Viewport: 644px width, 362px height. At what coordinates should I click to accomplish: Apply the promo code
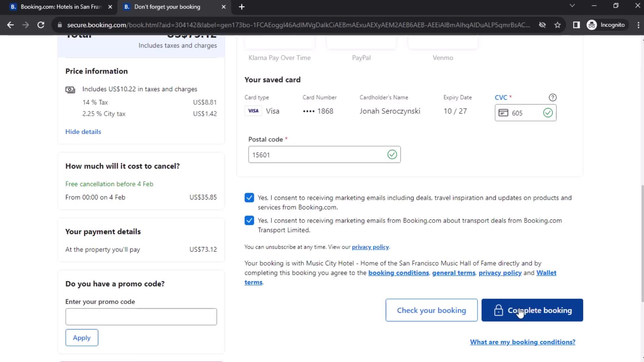[x=82, y=338]
